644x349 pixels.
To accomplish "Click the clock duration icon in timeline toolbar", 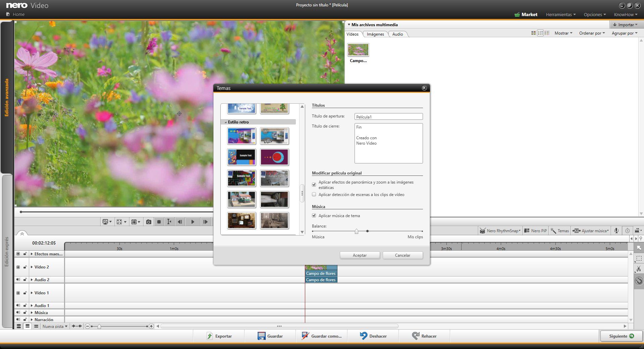I will pyautogui.click(x=627, y=231).
